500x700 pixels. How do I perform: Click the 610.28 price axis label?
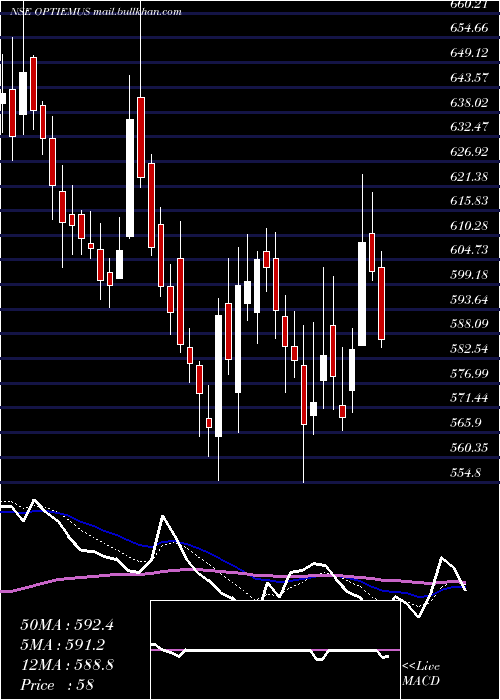[x=469, y=226]
